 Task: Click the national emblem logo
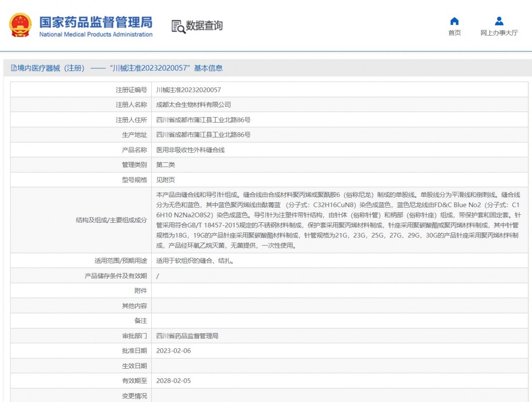coord(20,25)
